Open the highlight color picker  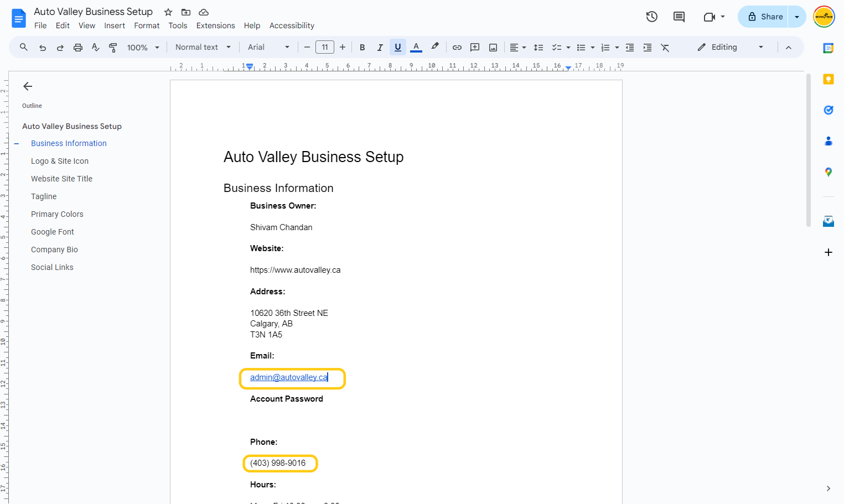(435, 48)
